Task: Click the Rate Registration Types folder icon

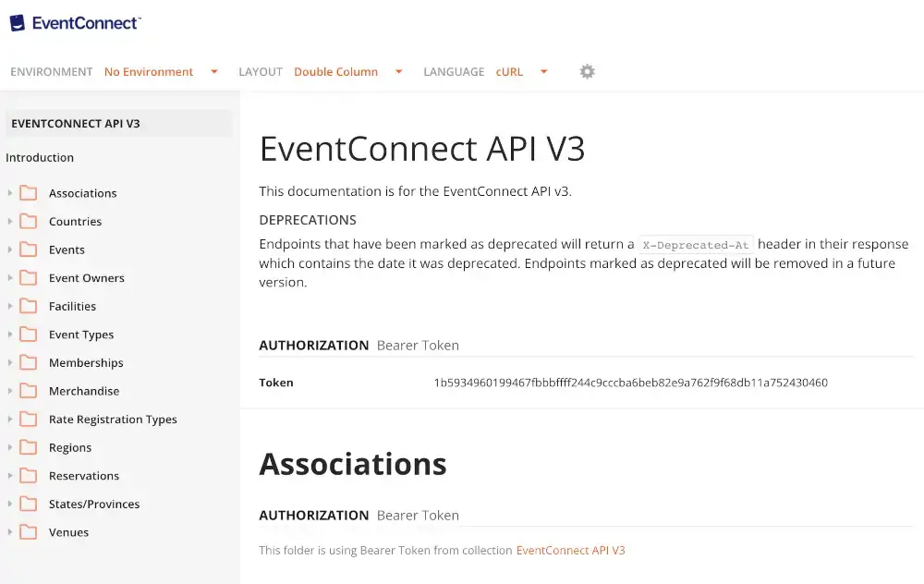Action: 29,420
